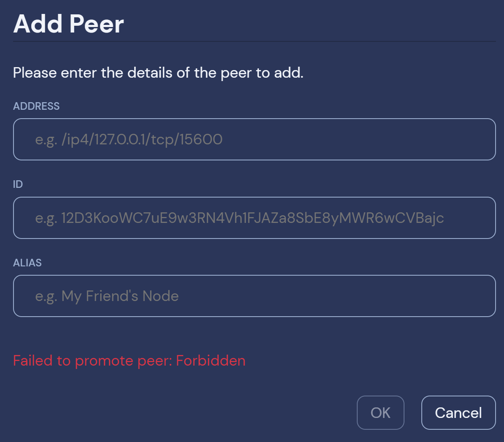504x442 pixels.
Task: Click the red error message text
Action: 129,361
